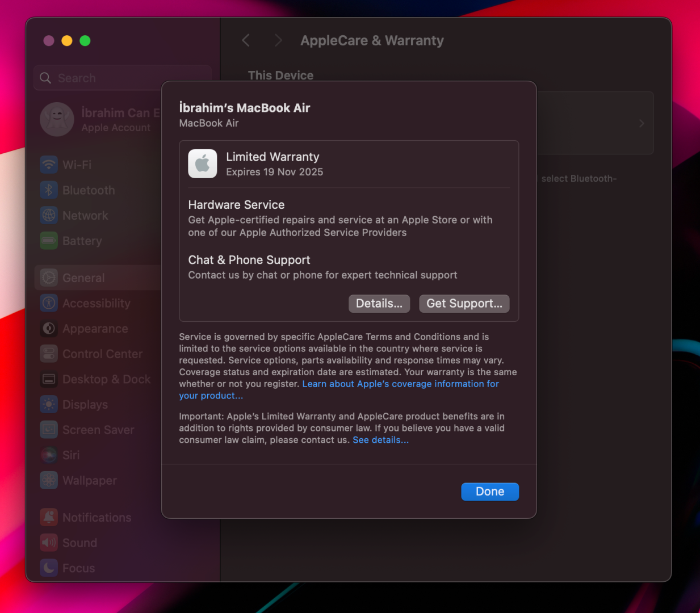Open Accessibility settings

click(x=97, y=303)
